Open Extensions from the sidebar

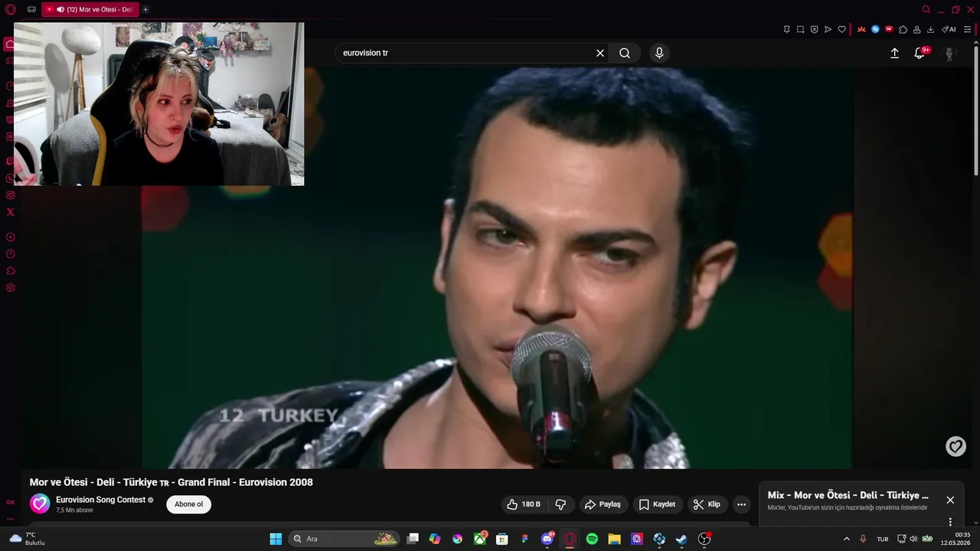point(11,271)
